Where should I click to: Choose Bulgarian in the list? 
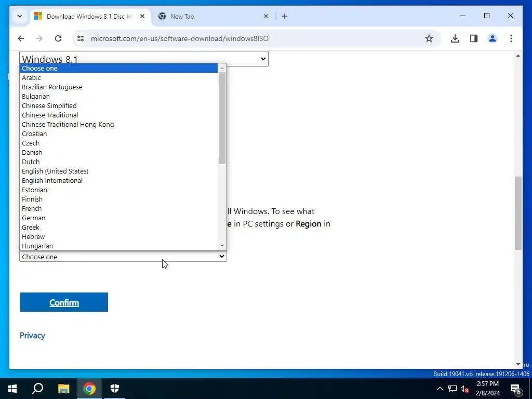coord(118,96)
